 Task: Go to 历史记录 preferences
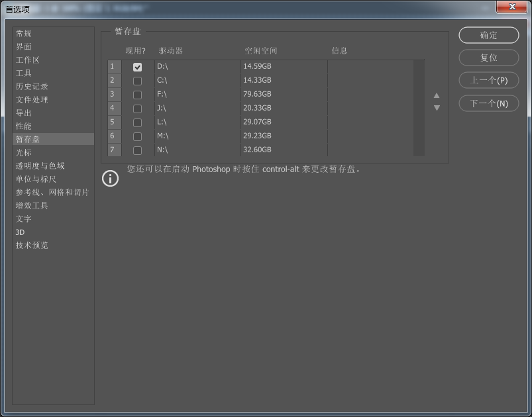pyautogui.click(x=53, y=87)
